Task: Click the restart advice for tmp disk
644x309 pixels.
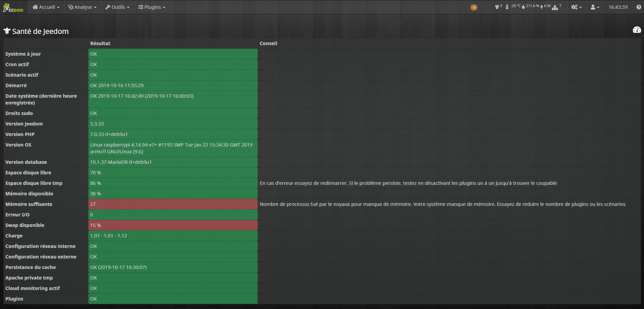Action: click(x=408, y=183)
